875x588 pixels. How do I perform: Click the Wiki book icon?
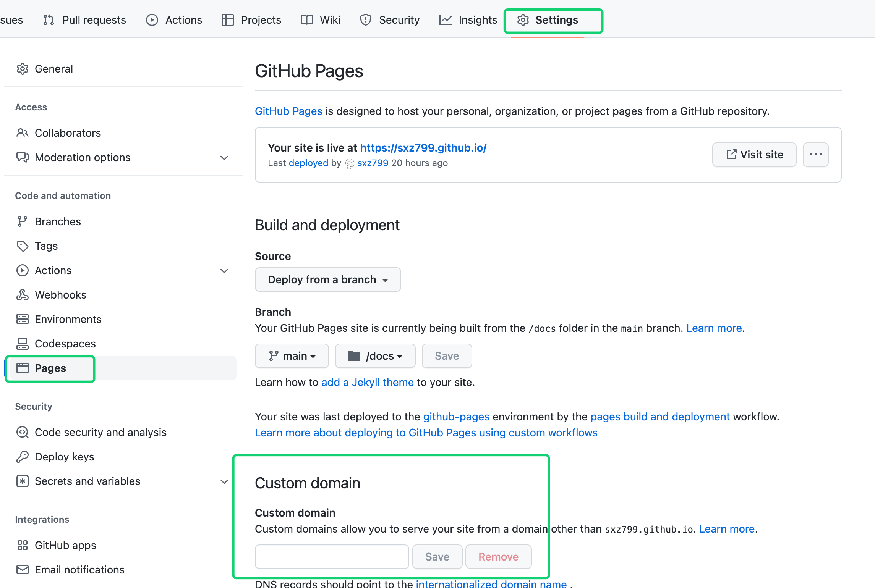click(x=307, y=20)
